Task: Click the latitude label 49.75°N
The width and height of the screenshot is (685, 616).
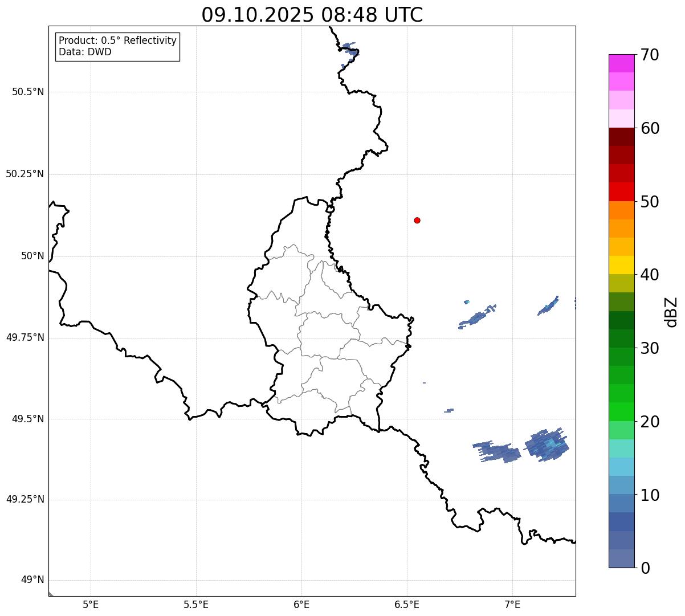Action: 25,337
